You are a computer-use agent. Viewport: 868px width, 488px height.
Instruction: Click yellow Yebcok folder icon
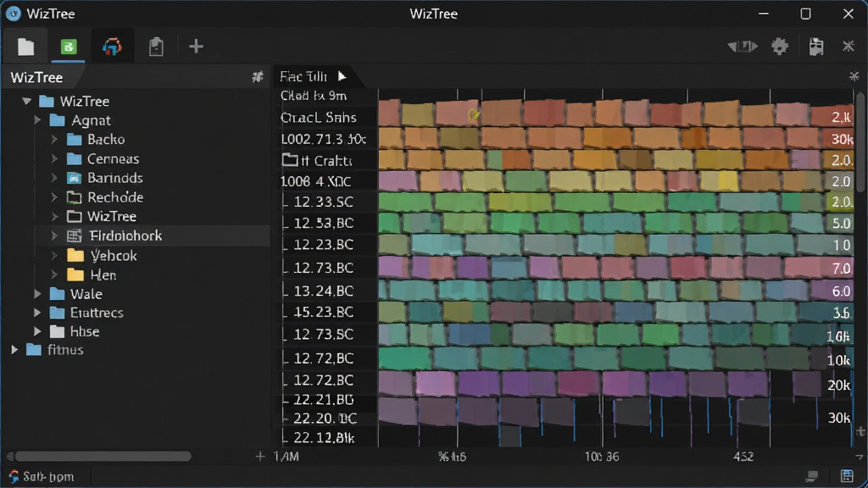pyautogui.click(x=75, y=256)
